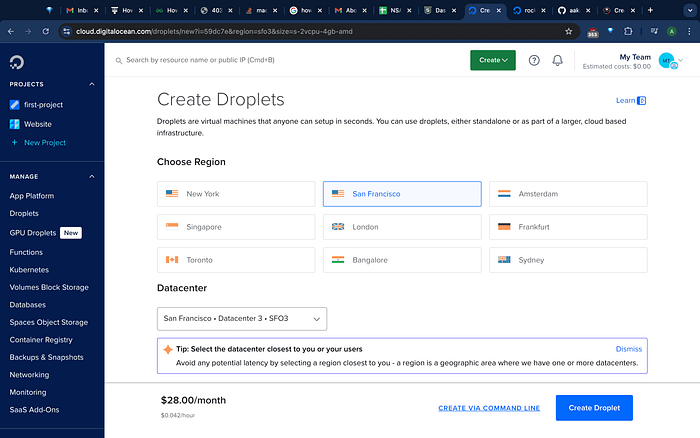700x438 pixels.
Task: Open first-project in sidebar
Action: click(43, 104)
